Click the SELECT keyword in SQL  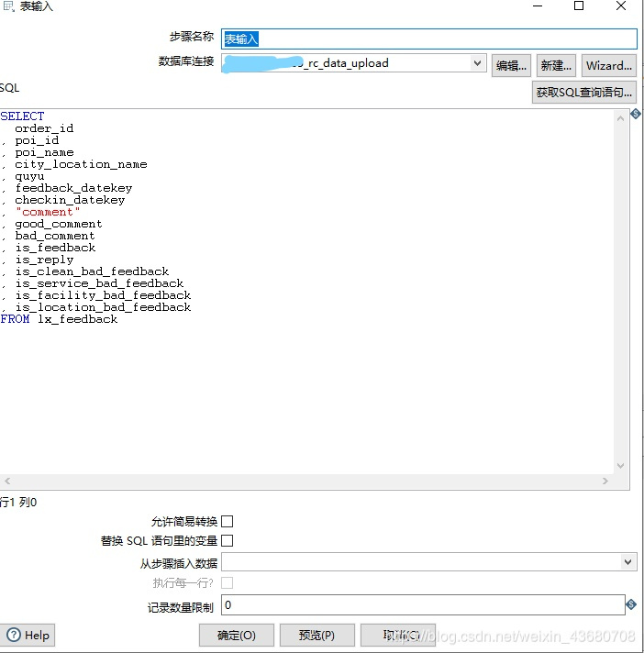tap(22, 116)
